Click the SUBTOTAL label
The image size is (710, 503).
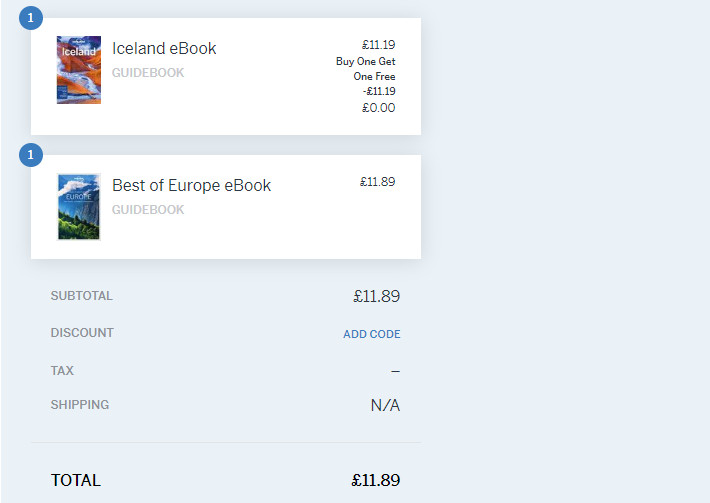pyautogui.click(x=82, y=296)
